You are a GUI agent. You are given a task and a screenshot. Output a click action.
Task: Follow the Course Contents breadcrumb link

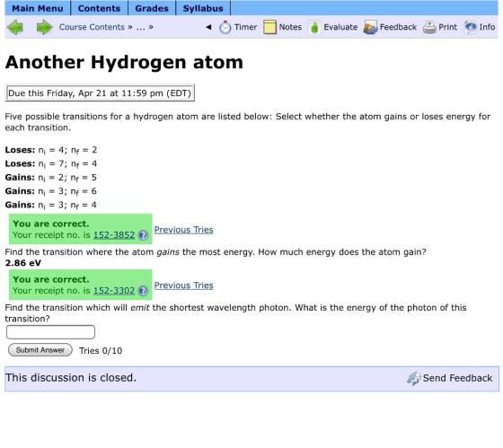(92, 27)
